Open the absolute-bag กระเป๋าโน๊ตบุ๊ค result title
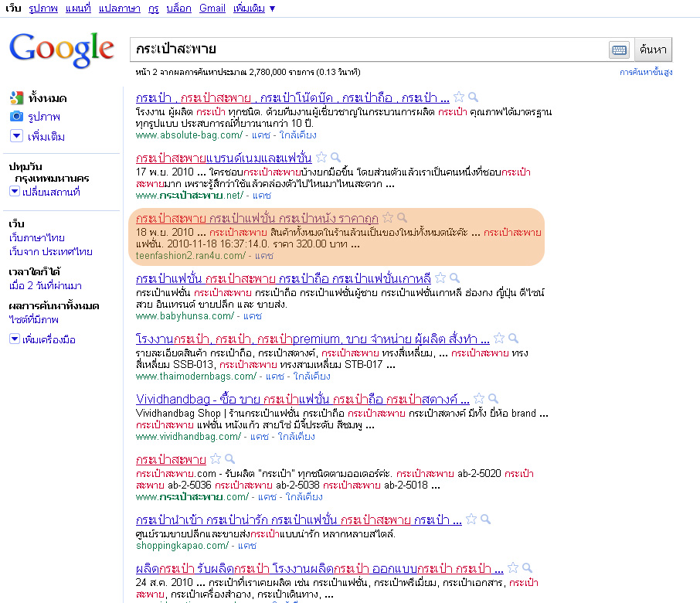This screenshot has width=700, height=603. click(292, 98)
